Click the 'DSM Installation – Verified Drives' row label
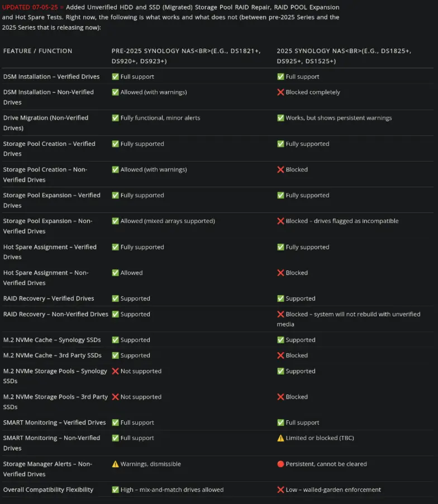438x504 pixels. [51, 77]
